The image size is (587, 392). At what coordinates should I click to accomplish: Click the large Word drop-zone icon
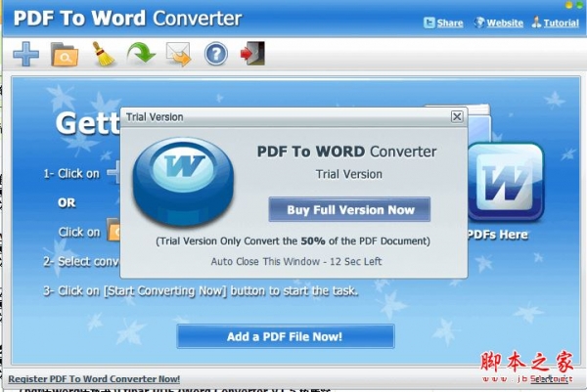505,182
